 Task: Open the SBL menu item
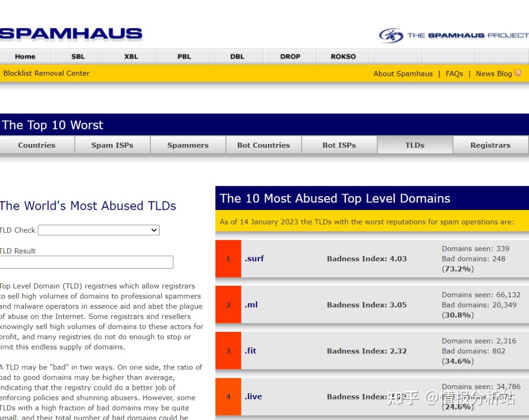coord(78,56)
